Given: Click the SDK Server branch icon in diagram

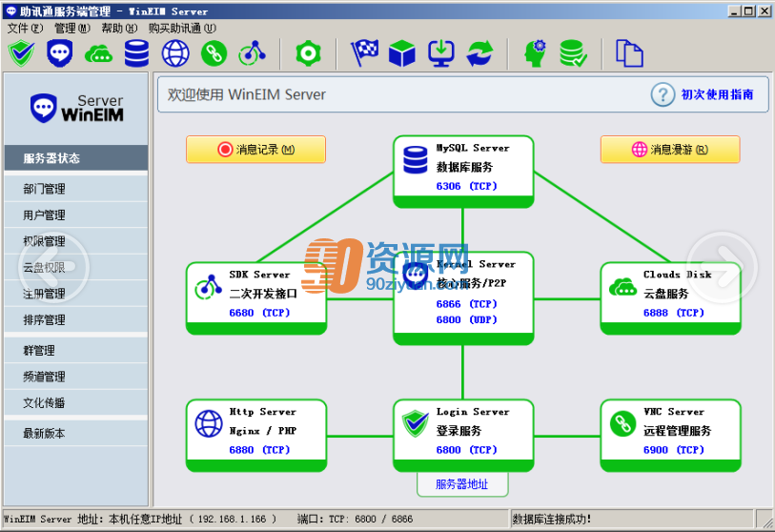Looking at the screenshot, I should click(x=208, y=287).
